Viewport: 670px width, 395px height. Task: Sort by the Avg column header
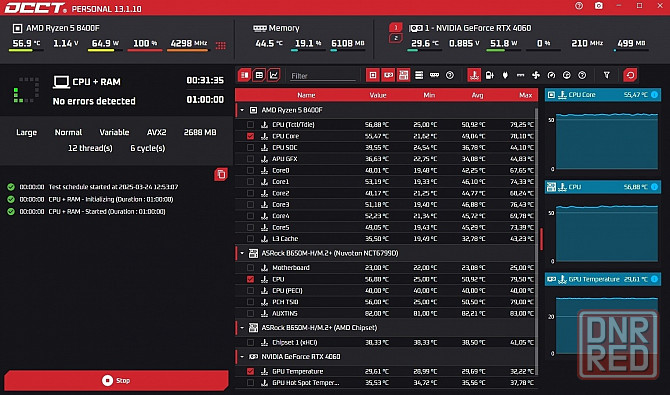[477, 95]
